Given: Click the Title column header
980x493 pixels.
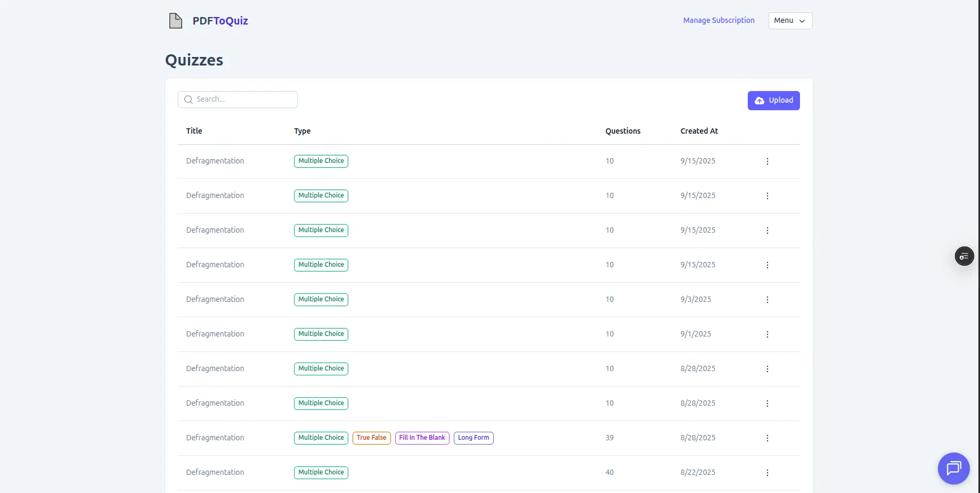Looking at the screenshot, I should point(194,131).
